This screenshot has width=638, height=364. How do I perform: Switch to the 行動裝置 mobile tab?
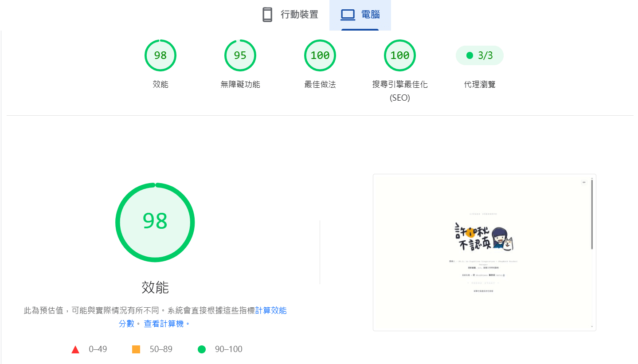[290, 15]
